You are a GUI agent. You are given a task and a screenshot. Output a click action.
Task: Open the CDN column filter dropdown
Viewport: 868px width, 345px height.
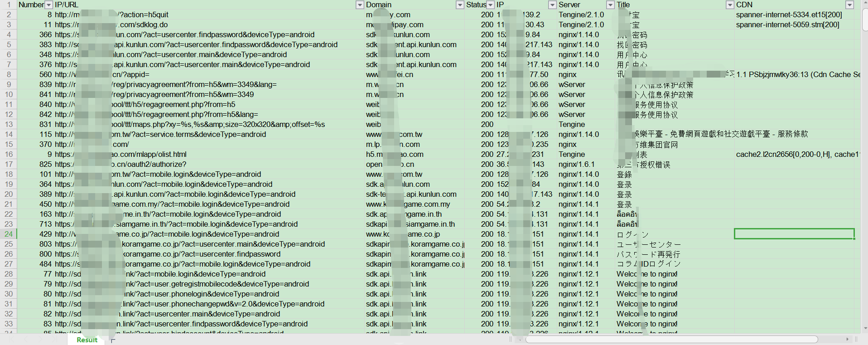pos(849,5)
